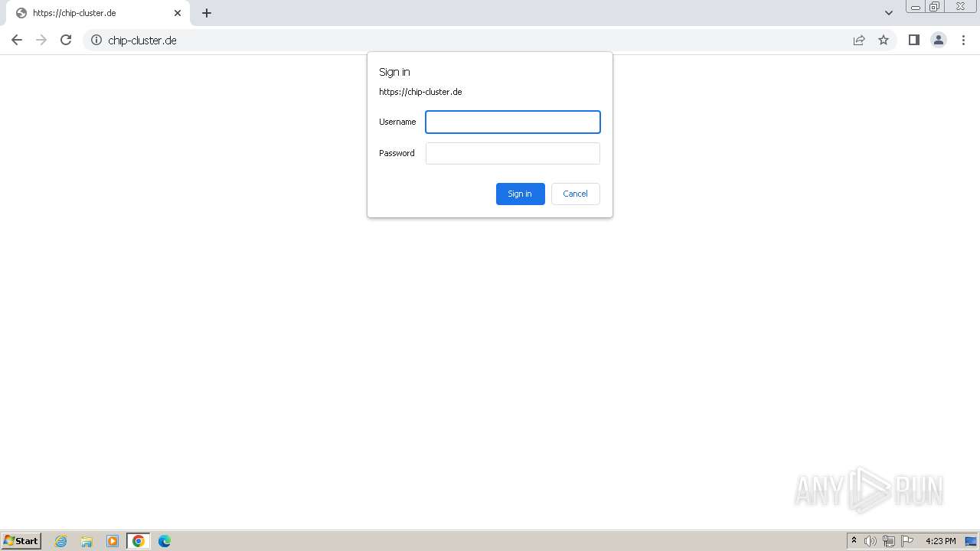This screenshot has height=551, width=980.
Task: Click the Sign in button
Action: coord(521,194)
